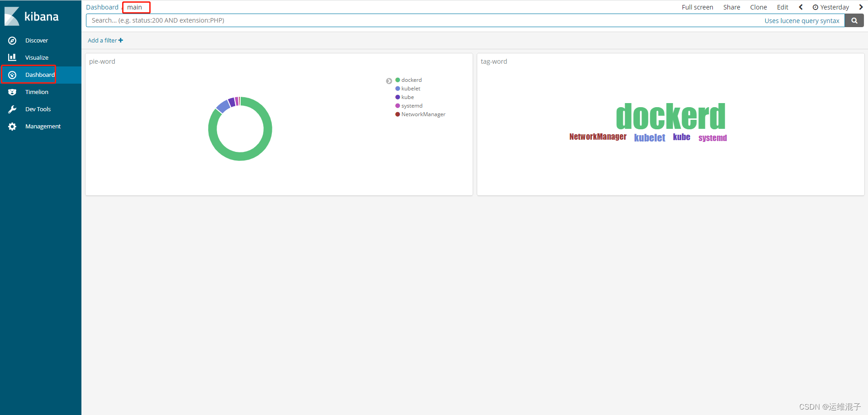The height and width of the screenshot is (415, 868).
Task: Click dockerd word in tag cloud
Action: [x=671, y=117]
